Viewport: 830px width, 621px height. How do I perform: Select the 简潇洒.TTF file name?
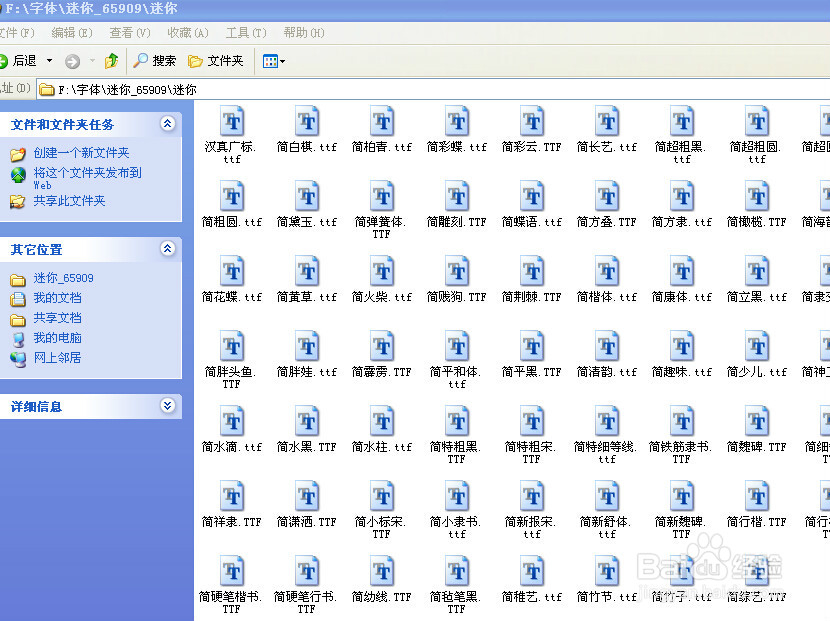click(x=306, y=522)
